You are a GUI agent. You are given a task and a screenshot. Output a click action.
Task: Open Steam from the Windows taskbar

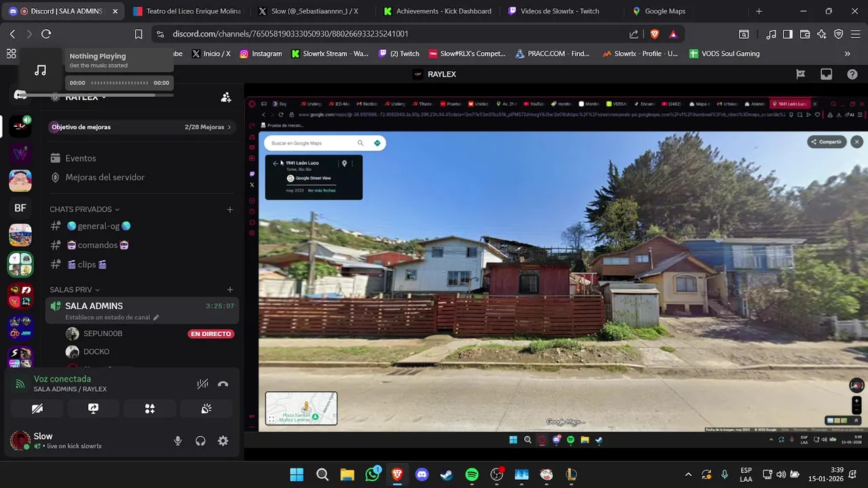pyautogui.click(x=447, y=474)
